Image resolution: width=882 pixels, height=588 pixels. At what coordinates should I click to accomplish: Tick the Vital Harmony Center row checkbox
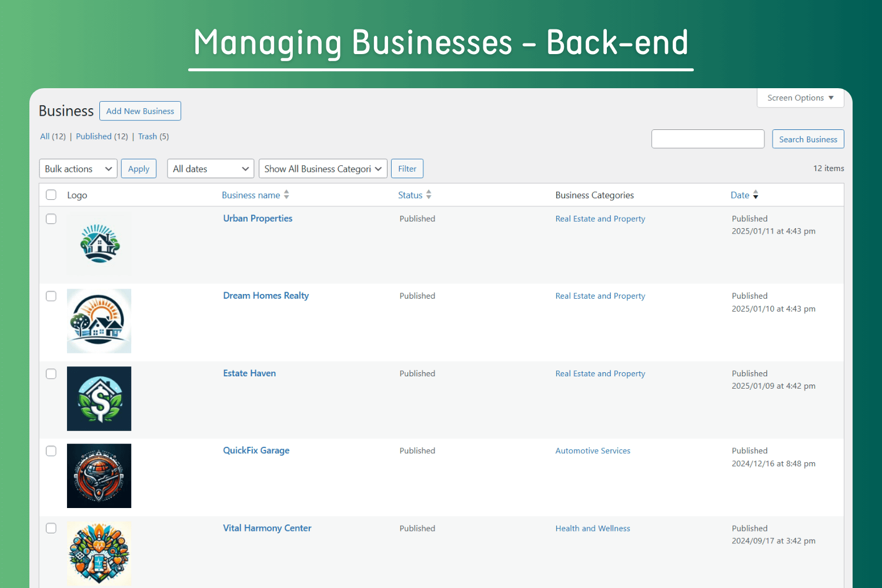point(51,528)
